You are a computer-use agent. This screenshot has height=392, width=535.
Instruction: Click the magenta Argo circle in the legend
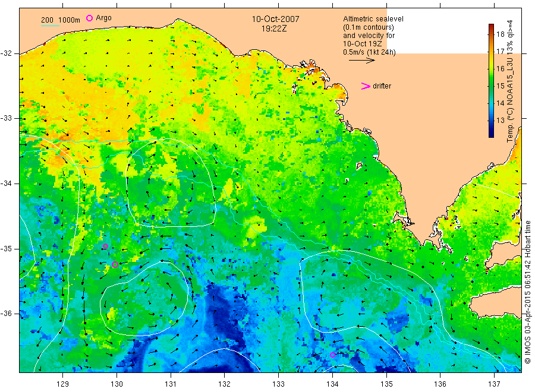click(89, 18)
